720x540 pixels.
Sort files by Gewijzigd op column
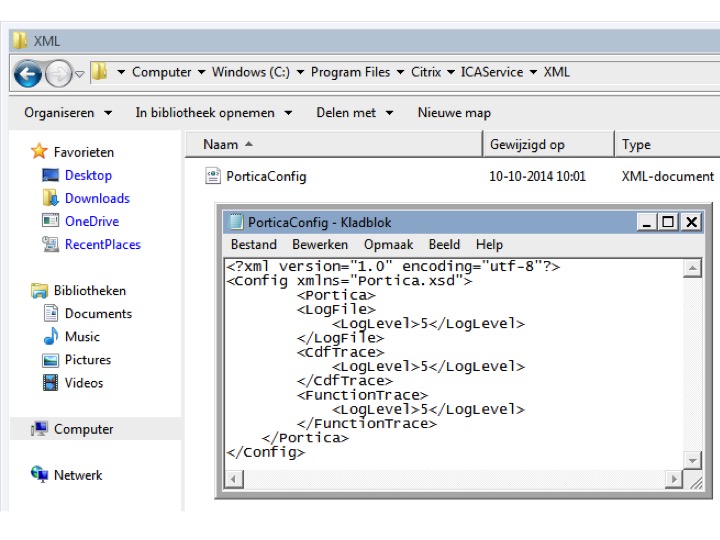548,145
